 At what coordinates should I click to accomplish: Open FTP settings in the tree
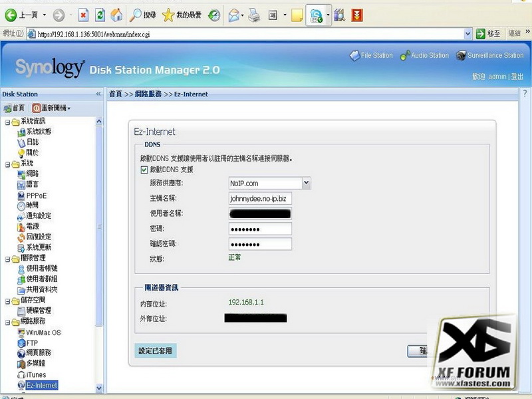click(28, 343)
